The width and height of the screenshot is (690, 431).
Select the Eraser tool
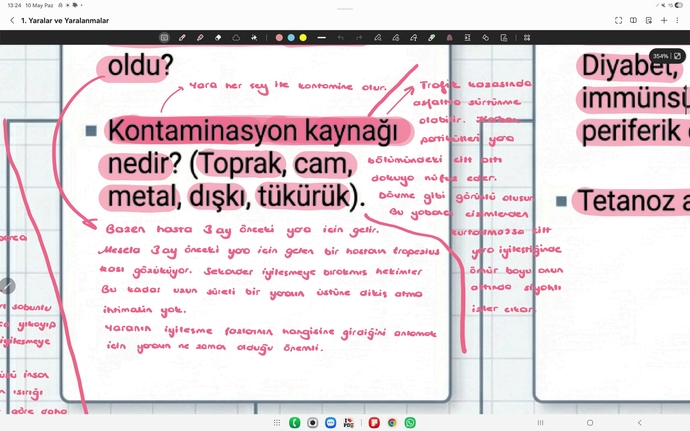pos(218,38)
